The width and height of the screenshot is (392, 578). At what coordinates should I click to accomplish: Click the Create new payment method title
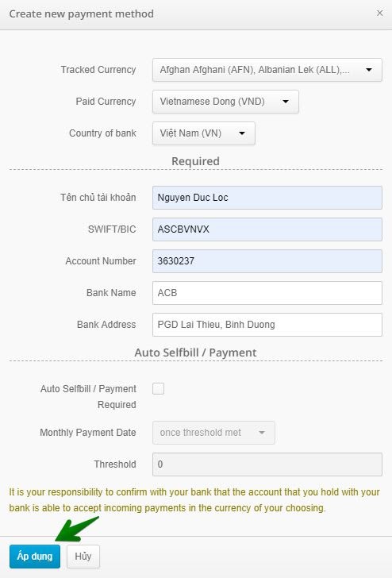coord(82,13)
